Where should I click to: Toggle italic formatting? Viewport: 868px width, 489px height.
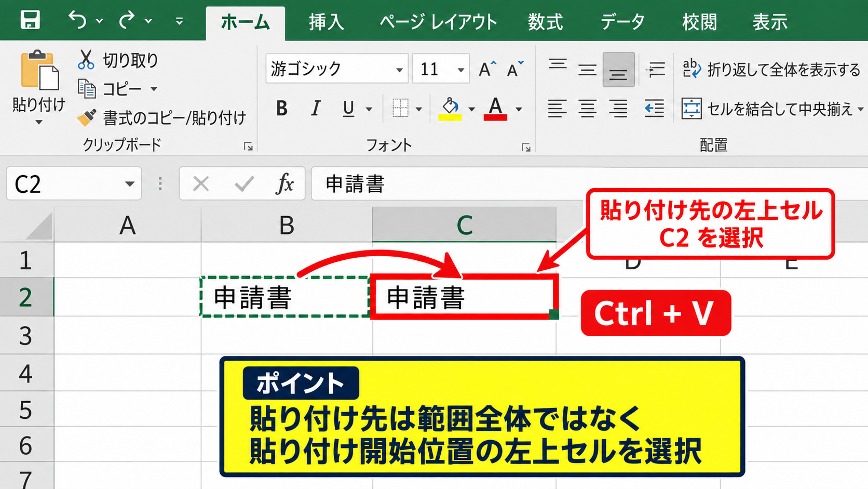pos(315,109)
